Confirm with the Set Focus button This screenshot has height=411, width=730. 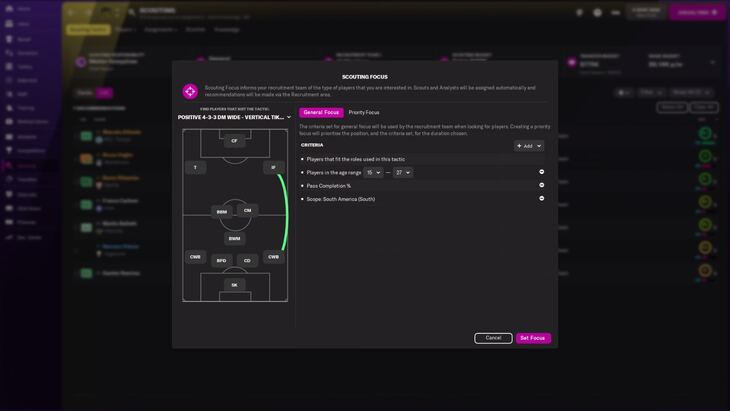click(533, 338)
